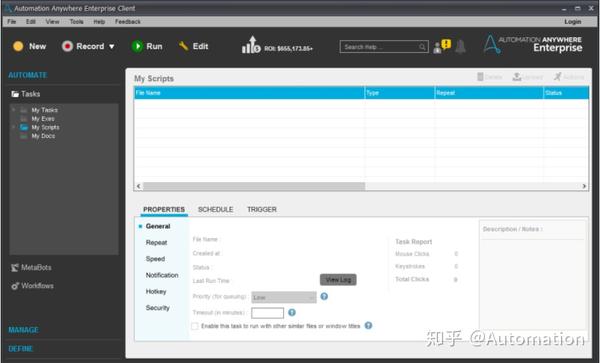
Task: Click the Delete trash icon in My Scripts
Action: pyautogui.click(x=480, y=77)
